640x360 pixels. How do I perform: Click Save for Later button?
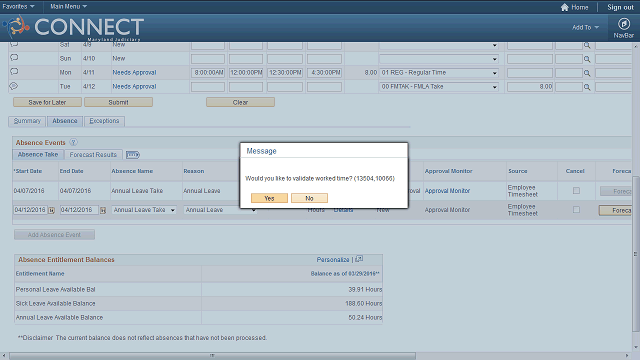click(x=47, y=102)
